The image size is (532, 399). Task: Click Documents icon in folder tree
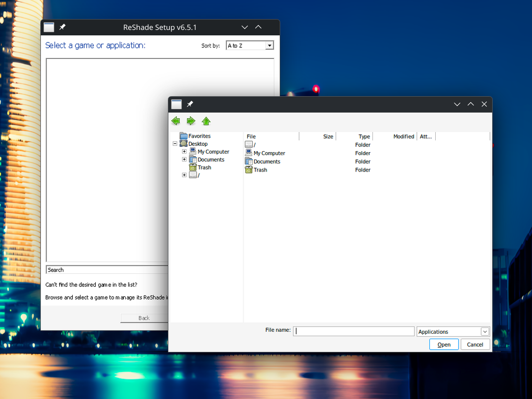tap(193, 159)
